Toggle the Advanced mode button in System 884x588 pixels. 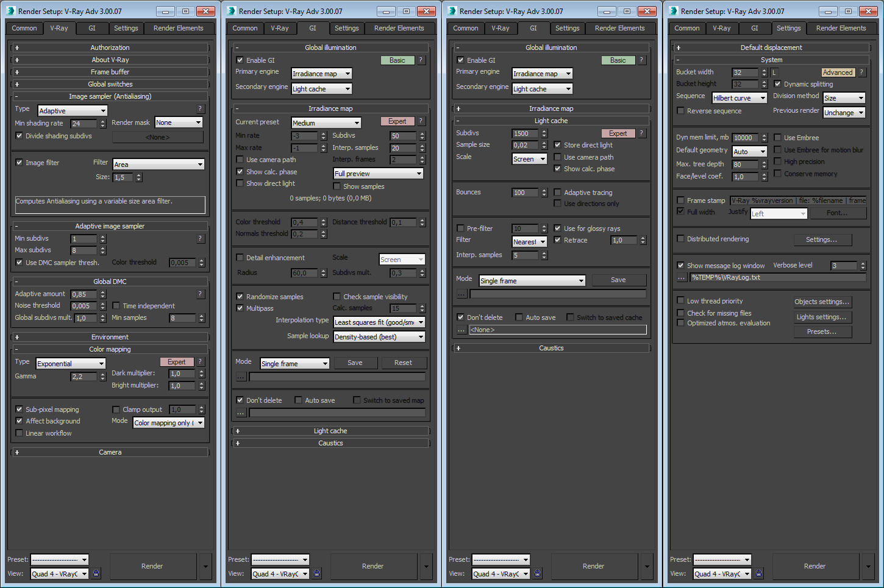click(838, 73)
